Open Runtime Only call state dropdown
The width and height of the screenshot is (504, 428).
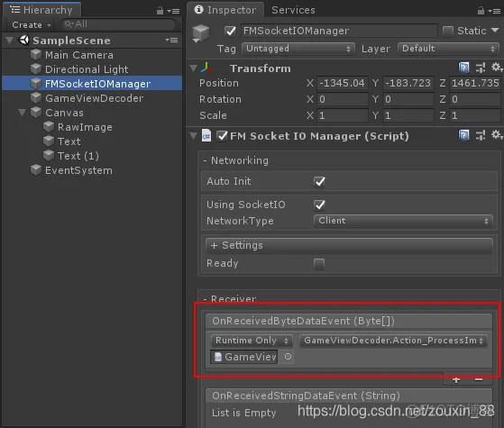pyautogui.click(x=252, y=341)
